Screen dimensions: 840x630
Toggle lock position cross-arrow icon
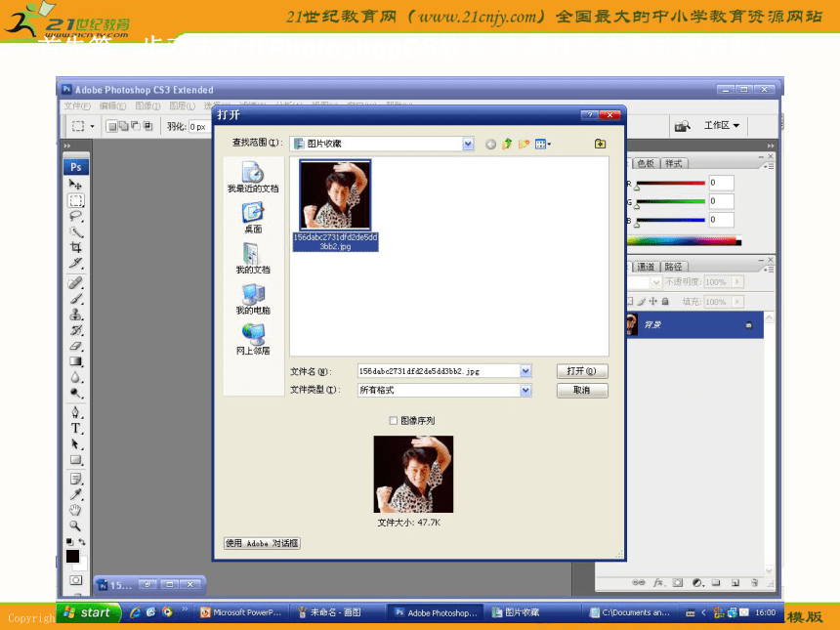[x=653, y=301]
